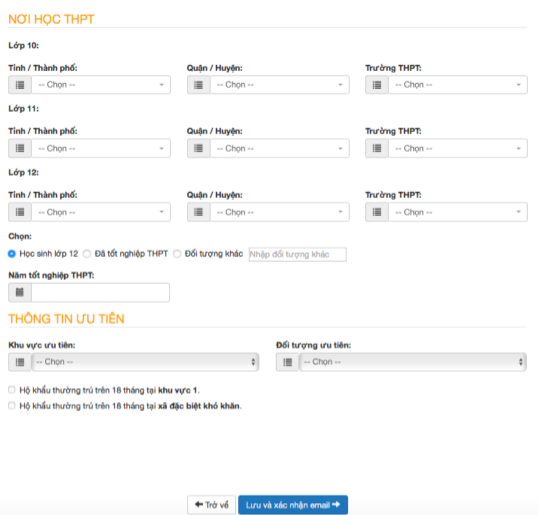Focus the Nhập đối tượng khác text field
The width and height of the screenshot is (538, 515).
pyautogui.click(x=297, y=254)
